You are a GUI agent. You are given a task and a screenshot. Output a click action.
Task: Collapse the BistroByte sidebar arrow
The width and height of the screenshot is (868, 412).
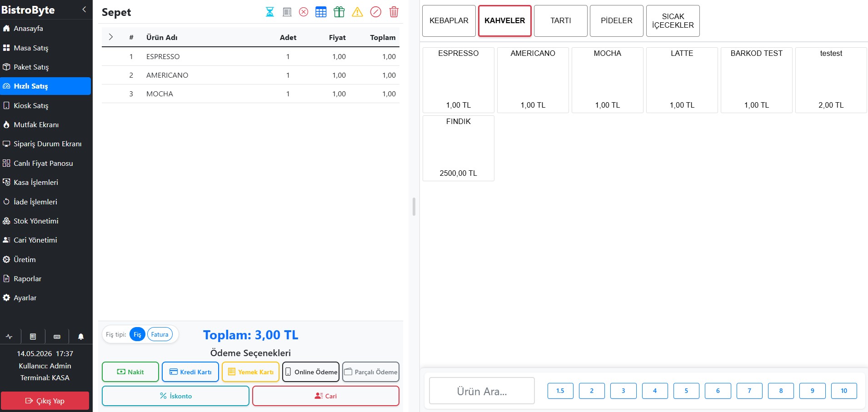coord(84,9)
